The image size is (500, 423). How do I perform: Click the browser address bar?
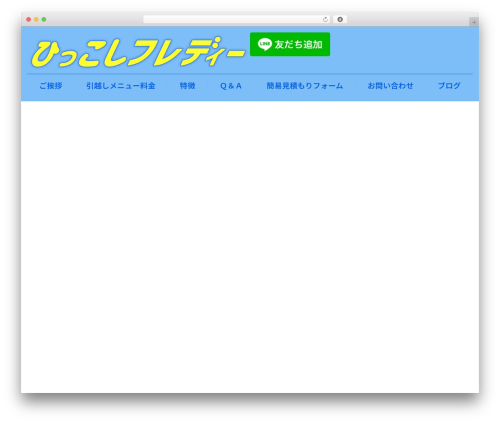[237, 20]
